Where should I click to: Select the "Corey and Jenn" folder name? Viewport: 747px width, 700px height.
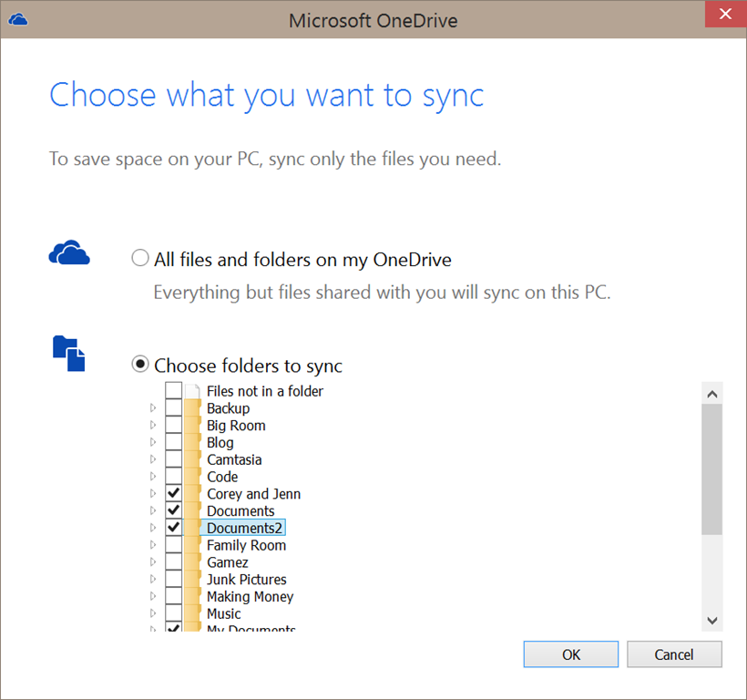tap(254, 494)
